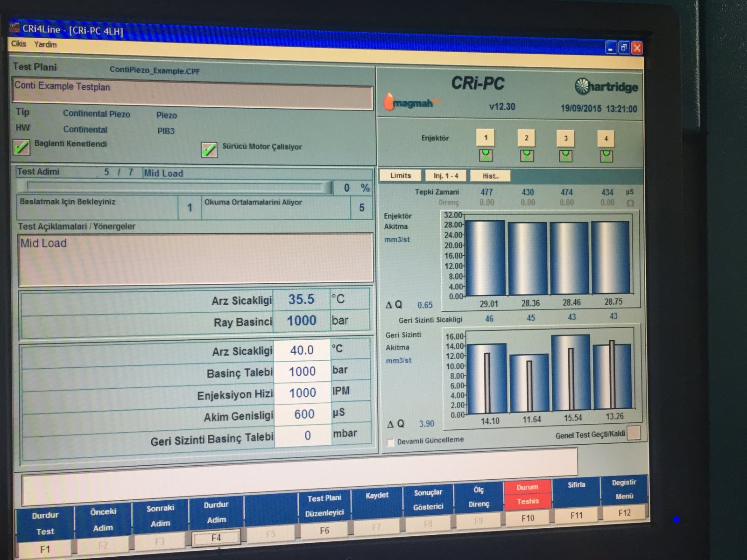Toggle Sürücü Motor Çalisiyor checkbox

point(209,150)
